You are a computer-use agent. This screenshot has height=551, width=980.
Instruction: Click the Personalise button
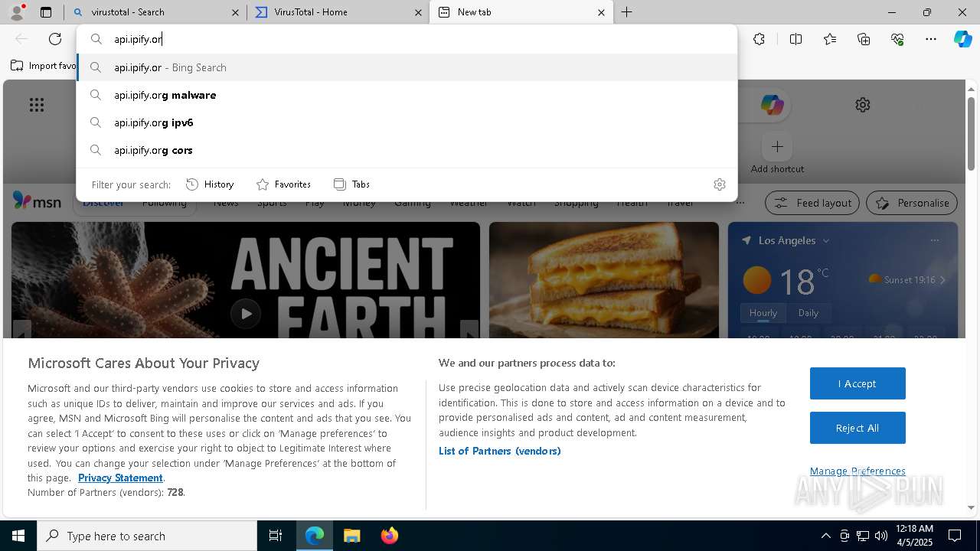[912, 203]
